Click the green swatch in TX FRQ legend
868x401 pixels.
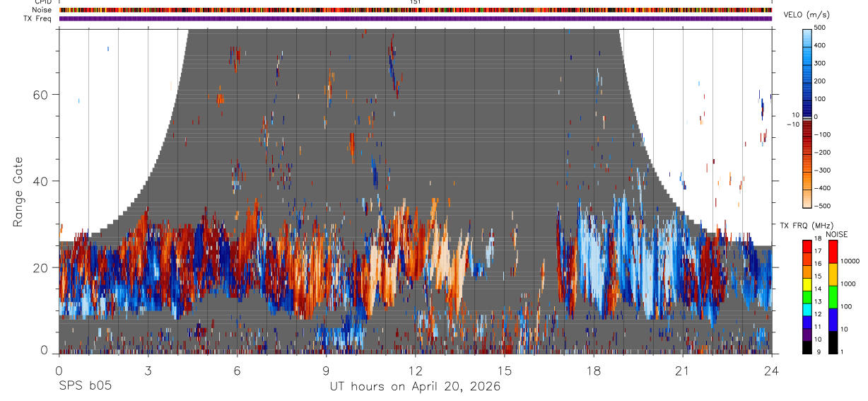tap(807, 297)
